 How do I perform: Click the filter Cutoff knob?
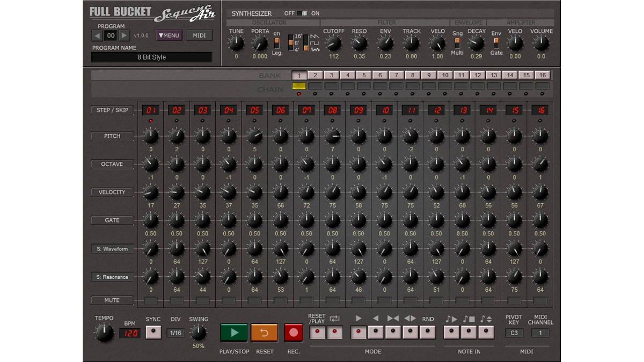click(334, 44)
